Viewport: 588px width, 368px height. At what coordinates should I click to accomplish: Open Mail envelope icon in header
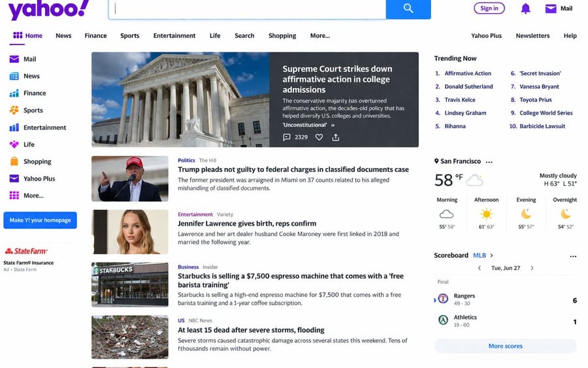click(550, 8)
